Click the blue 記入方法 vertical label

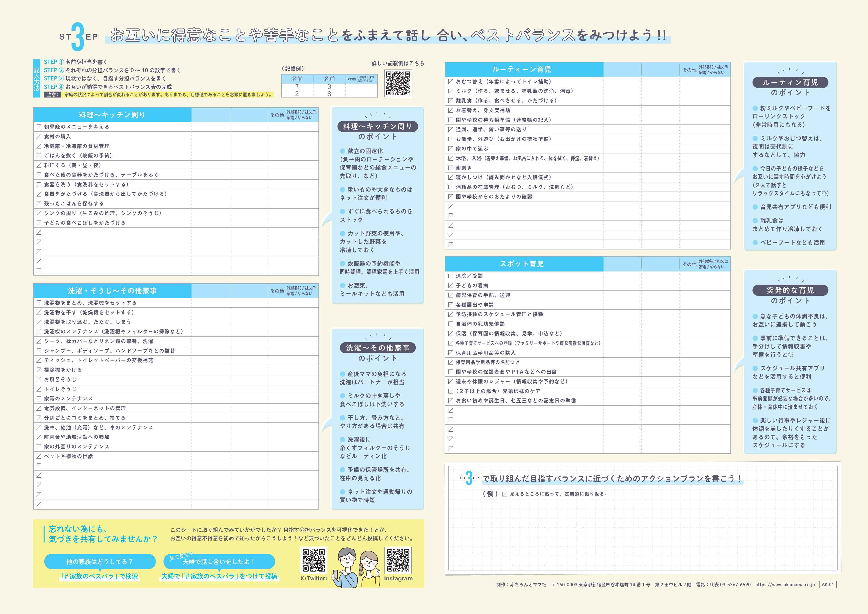point(37,78)
